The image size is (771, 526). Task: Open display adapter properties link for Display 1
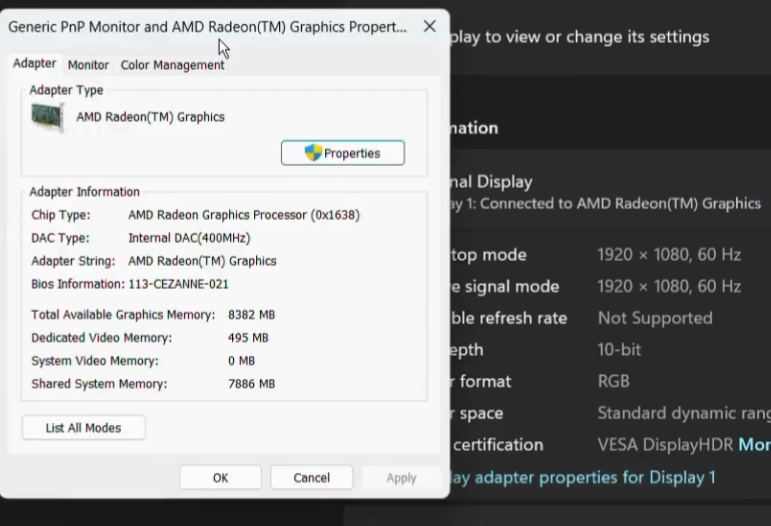(x=583, y=477)
